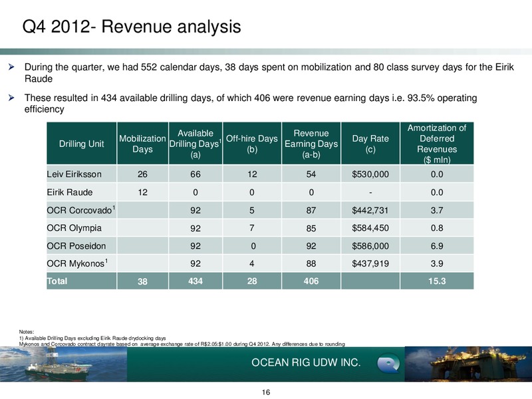This screenshot has height=399, width=532.
Task: Click the 'Mobilization Days' column header
Action: (x=142, y=144)
